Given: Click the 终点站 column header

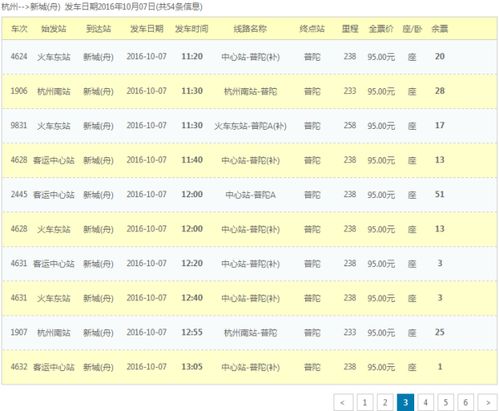Looking at the screenshot, I should coord(312,29).
